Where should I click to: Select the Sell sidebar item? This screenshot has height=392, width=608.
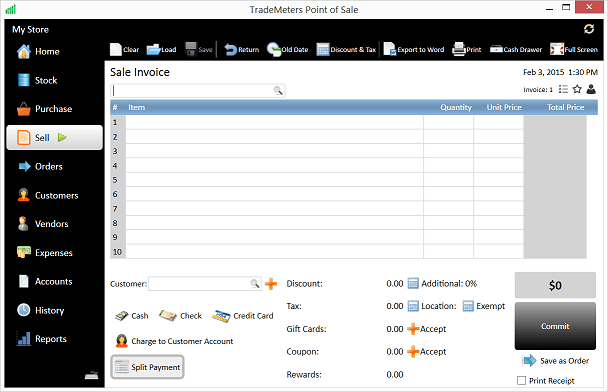[54, 138]
